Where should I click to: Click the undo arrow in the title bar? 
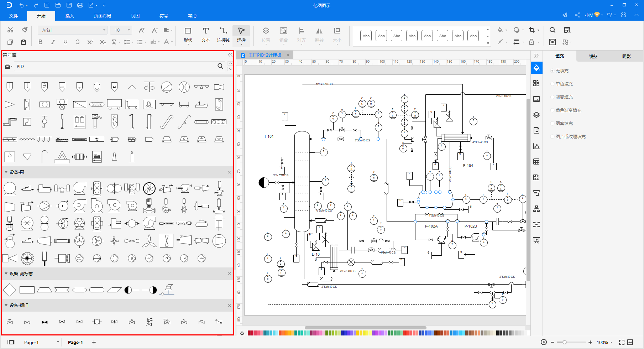coord(21,5)
